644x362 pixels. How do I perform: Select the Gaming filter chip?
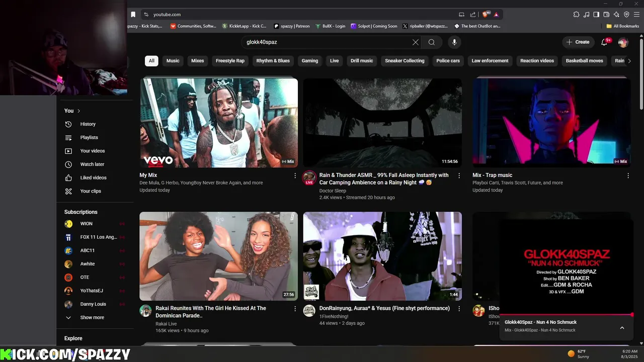tap(310, 61)
